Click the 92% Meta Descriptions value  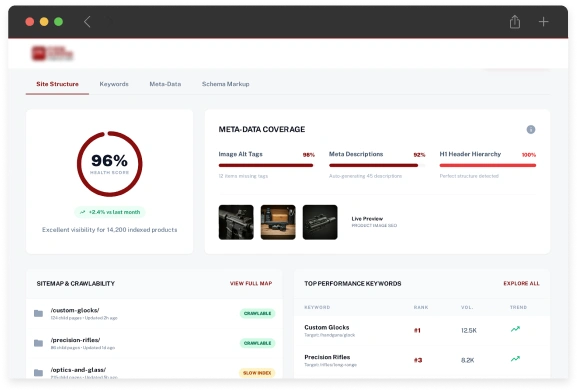click(x=419, y=155)
